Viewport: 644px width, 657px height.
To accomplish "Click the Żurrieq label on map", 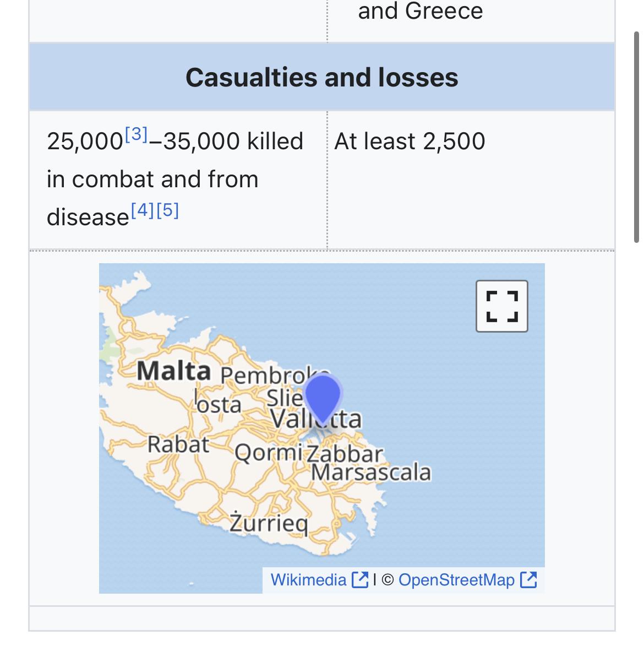I will click(269, 523).
